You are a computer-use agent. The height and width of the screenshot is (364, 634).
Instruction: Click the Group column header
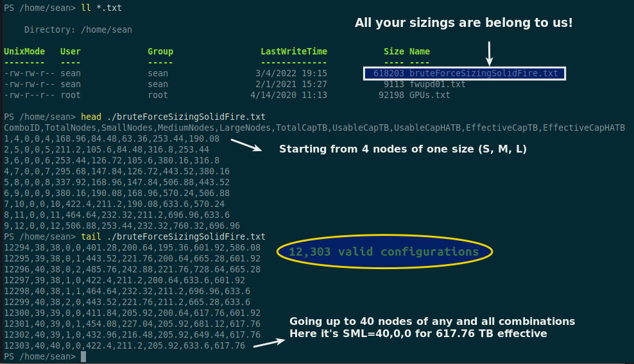point(160,51)
